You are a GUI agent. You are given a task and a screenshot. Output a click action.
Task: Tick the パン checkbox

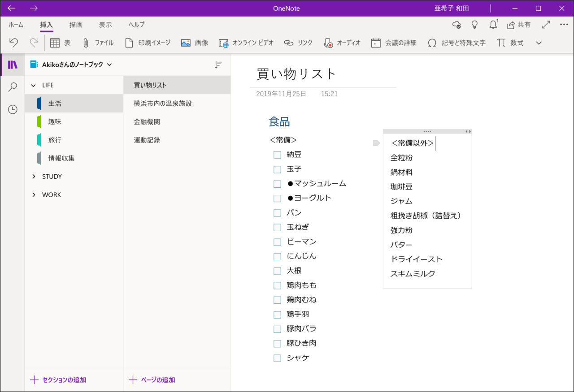tap(277, 213)
